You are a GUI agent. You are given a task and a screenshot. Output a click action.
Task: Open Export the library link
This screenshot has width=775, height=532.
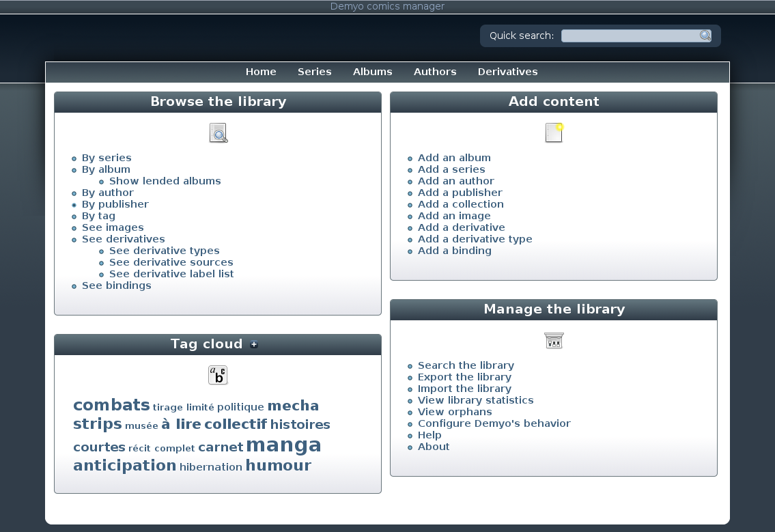[x=464, y=377]
